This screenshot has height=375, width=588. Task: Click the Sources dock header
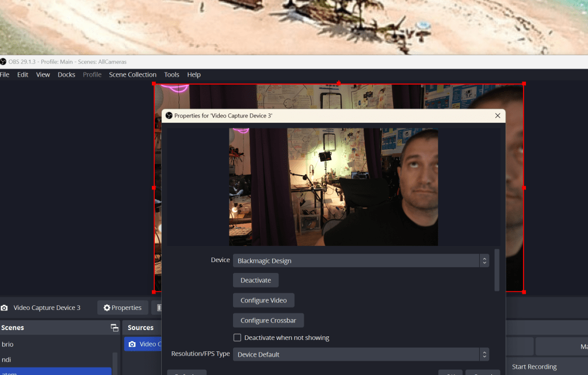140,328
